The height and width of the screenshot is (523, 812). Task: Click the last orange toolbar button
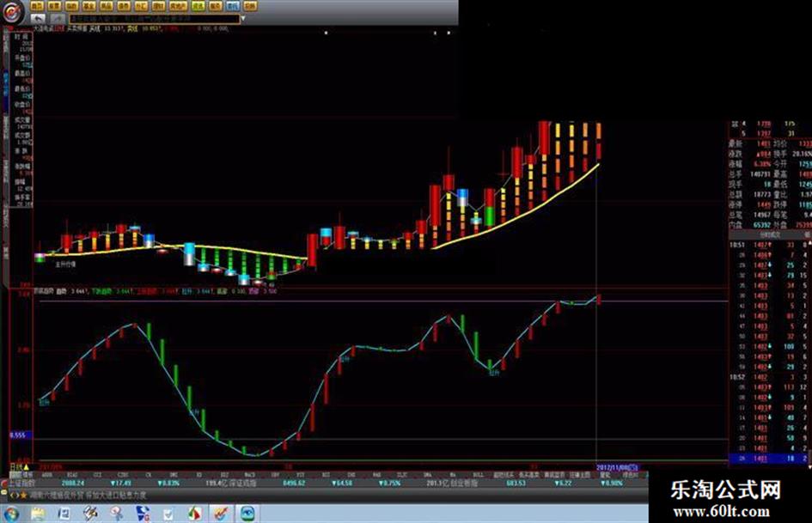pos(250,6)
